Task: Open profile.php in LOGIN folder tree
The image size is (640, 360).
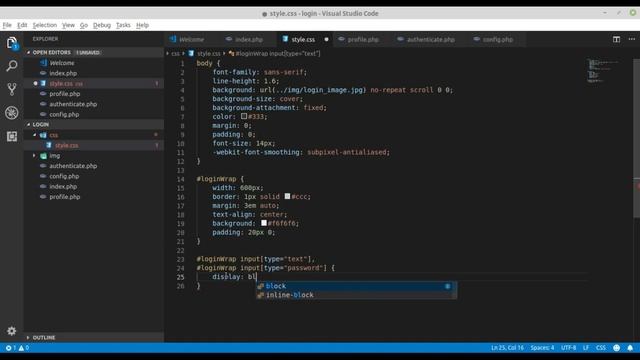Action: 94,196
